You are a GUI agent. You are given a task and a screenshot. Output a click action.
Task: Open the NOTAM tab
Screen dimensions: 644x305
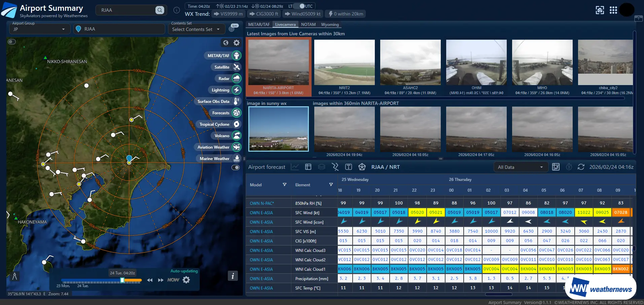coord(308,25)
